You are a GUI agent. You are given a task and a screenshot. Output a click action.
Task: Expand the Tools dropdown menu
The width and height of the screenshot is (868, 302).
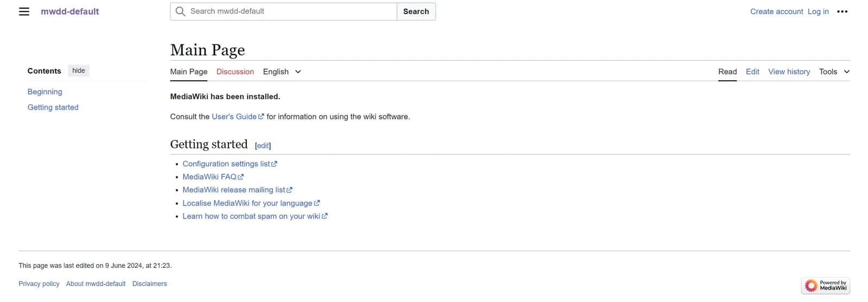click(x=834, y=72)
